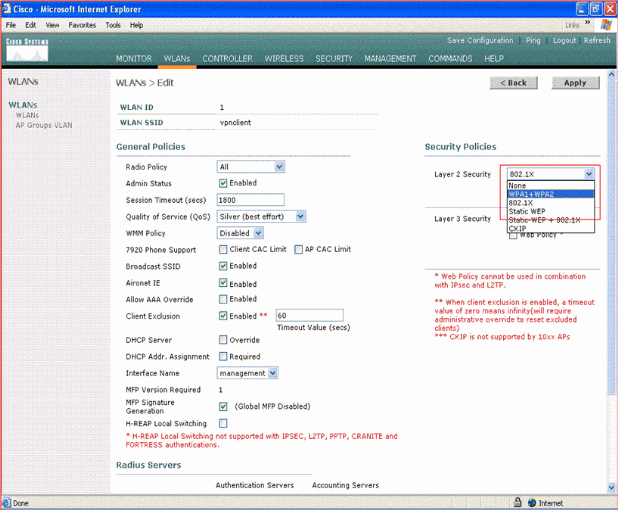Choose Static WEP in the Layer 2 Security list
618x510 pixels.
551,211
